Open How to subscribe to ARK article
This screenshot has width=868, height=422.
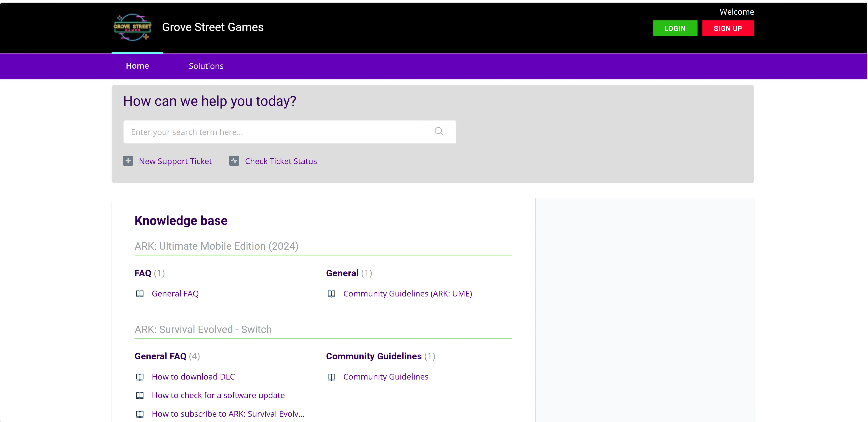[x=228, y=414]
